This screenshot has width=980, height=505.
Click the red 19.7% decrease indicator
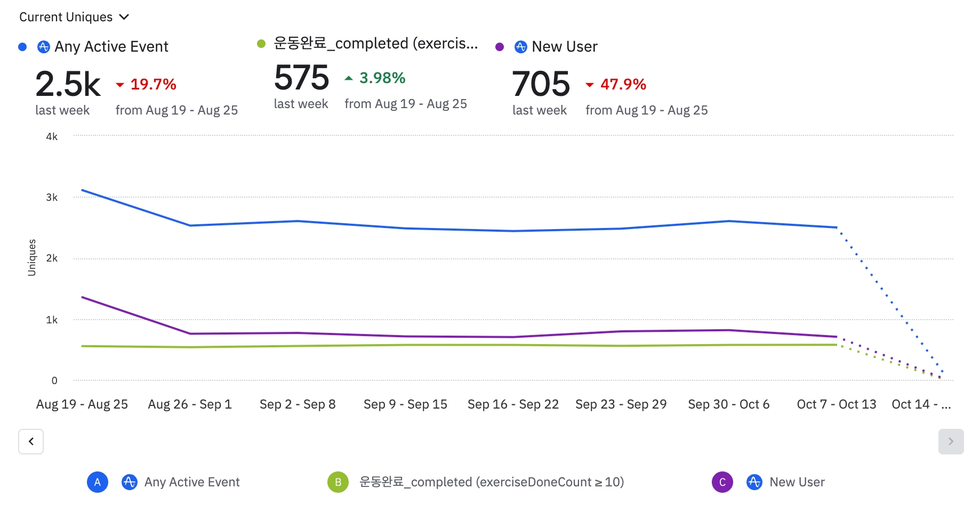(x=146, y=84)
